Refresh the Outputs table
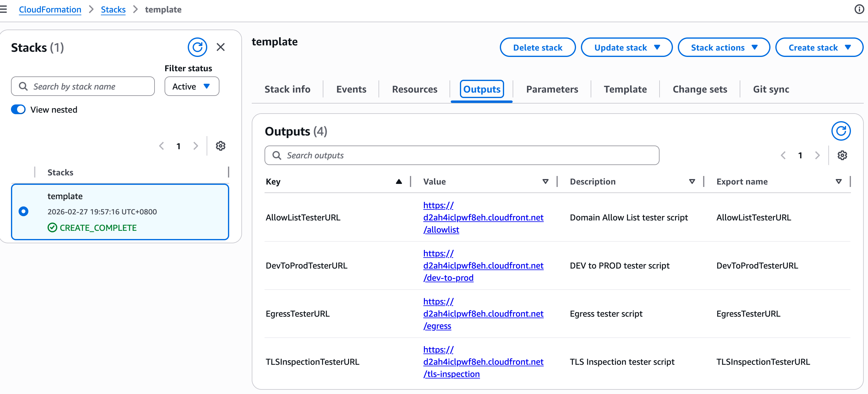Screen dimensions: 868x394 click(841, 131)
